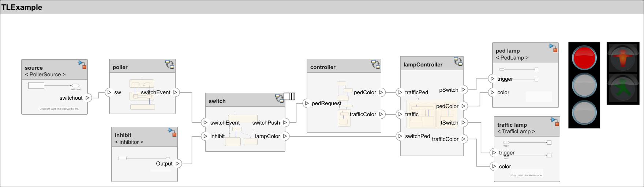Open the controller chart thumbnail preview
Screen dimensions: 644x187
(344, 103)
